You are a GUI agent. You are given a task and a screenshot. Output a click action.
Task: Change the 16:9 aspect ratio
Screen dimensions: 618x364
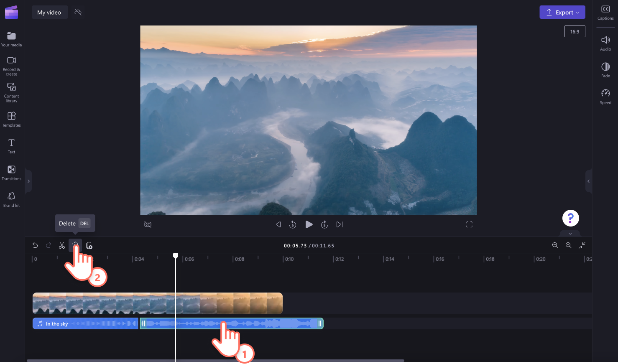coord(575,31)
